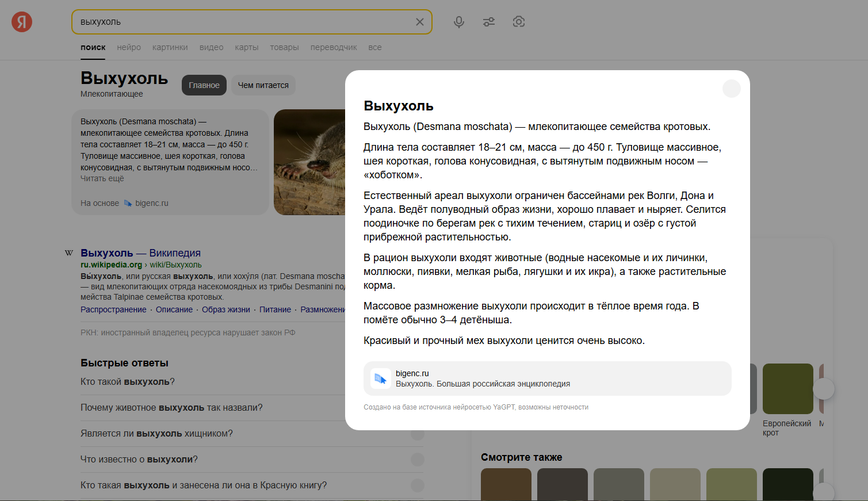Image resolution: width=868 pixels, height=501 pixels.
Task: Expand the question about Красную книгу
Action: pyautogui.click(x=252, y=485)
